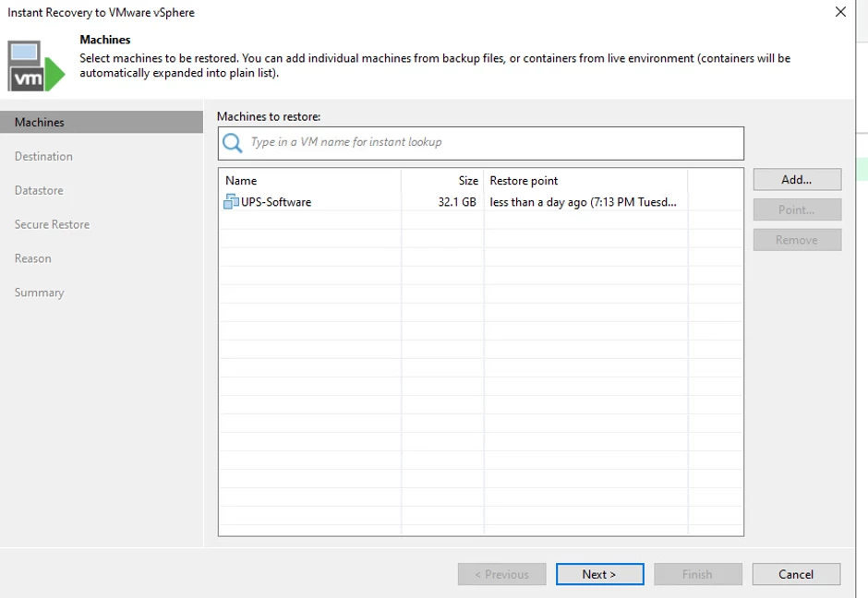The height and width of the screenshot is (598, 868).
Task: Click the Finish button
Action: pyautogui.click(x=697, y=574)
